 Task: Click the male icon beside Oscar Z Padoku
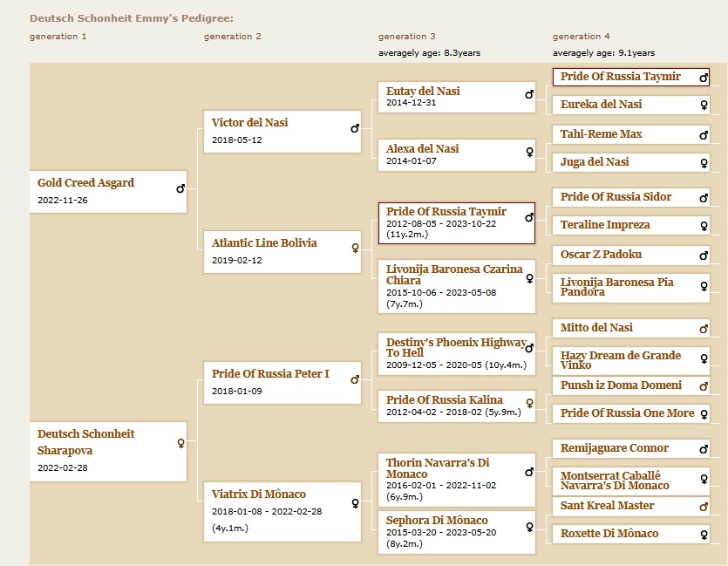704,256
